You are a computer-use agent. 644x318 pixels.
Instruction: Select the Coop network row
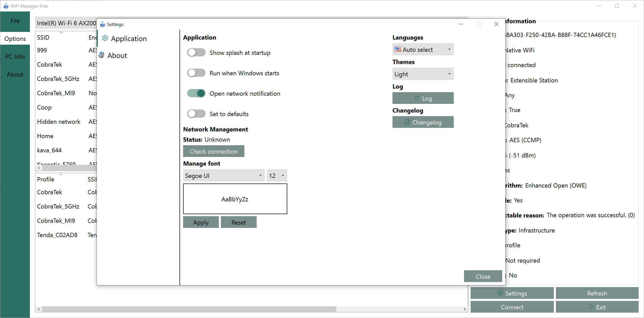[66, 107]
